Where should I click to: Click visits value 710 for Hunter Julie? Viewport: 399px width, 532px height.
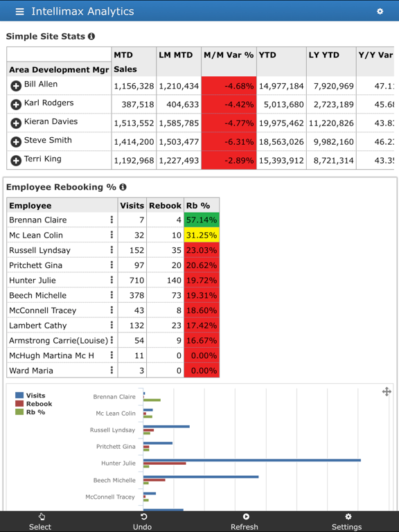(136, 281)
